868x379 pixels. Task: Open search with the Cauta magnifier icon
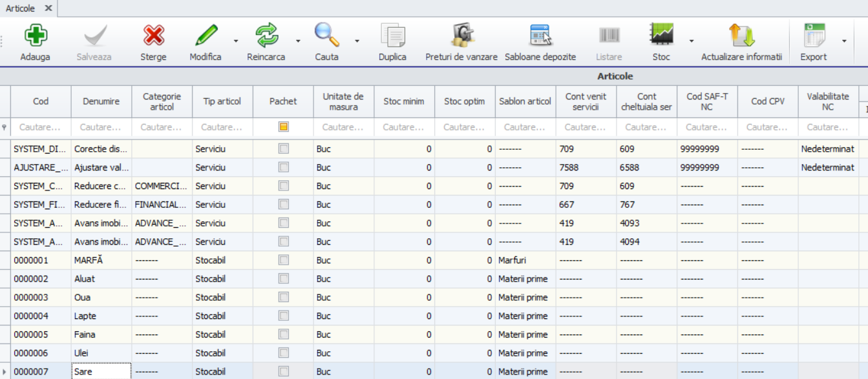tap(326, 36)
